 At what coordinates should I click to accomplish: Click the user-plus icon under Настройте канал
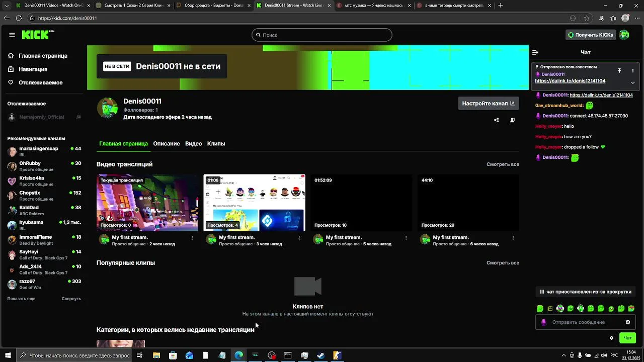tap(512, 120)
